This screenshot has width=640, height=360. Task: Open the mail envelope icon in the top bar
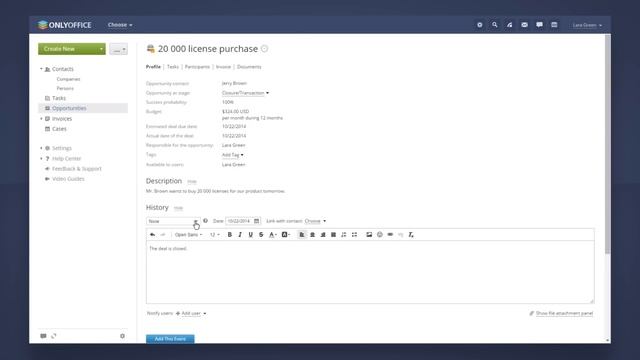coord(524,25)
